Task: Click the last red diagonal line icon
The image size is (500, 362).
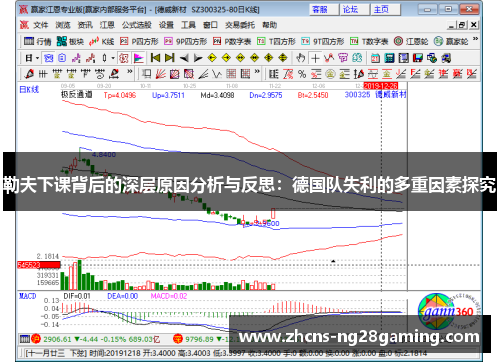Action: tap(472, 74)
